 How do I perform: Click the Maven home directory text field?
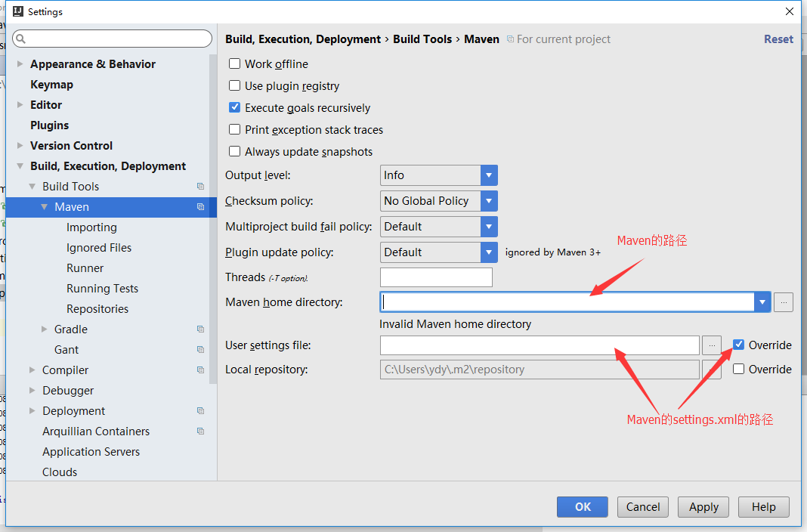click(567, 302)
